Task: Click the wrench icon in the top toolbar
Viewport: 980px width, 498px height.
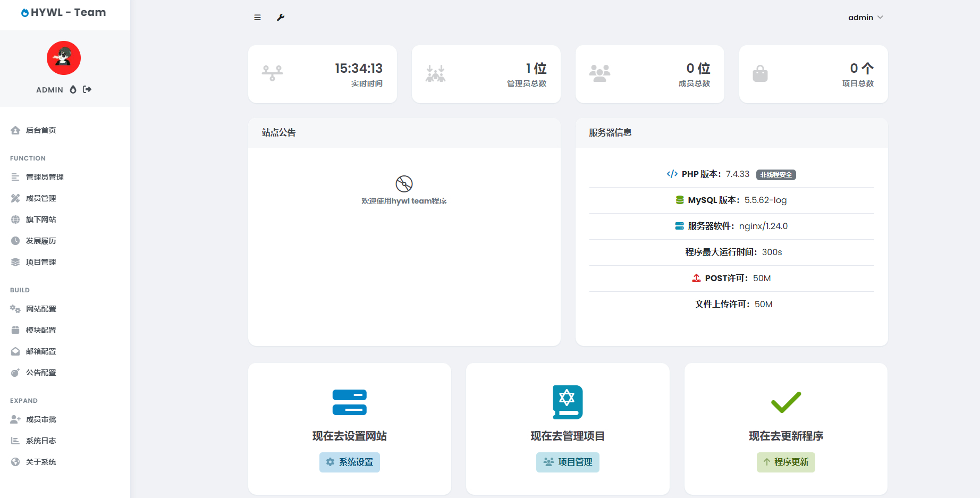Action: click(281, 17)
